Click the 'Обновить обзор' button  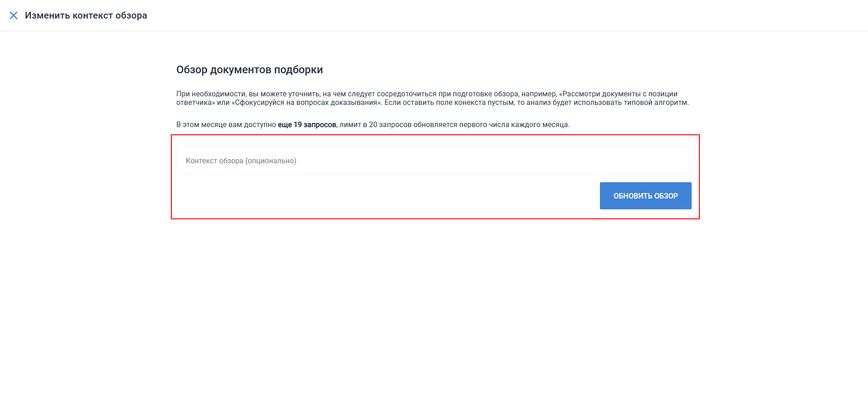click(645, 196)
